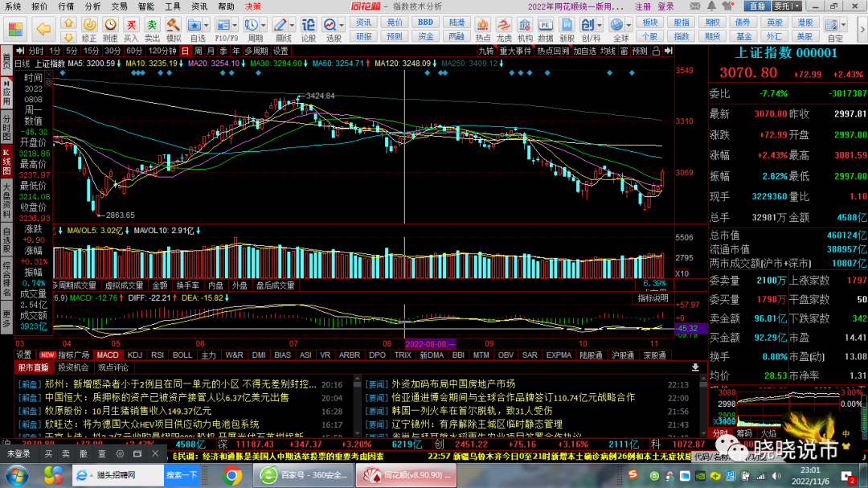Expand the 周期 dropdown arrow
This screenshot has height=488, width=868.
[x=264, y=26]
